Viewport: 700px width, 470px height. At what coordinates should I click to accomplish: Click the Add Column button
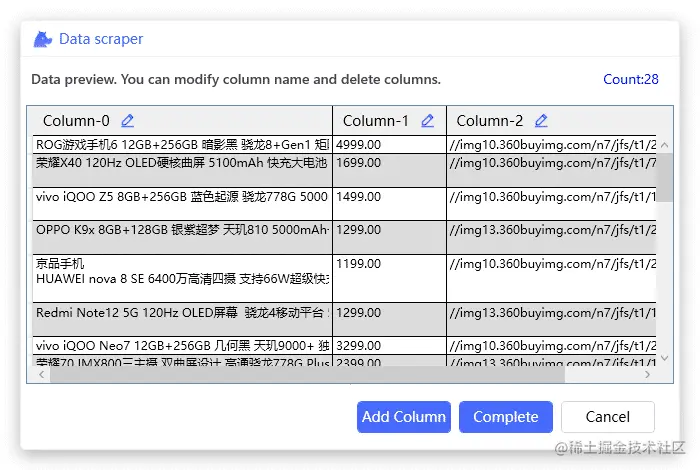(404, 417)
